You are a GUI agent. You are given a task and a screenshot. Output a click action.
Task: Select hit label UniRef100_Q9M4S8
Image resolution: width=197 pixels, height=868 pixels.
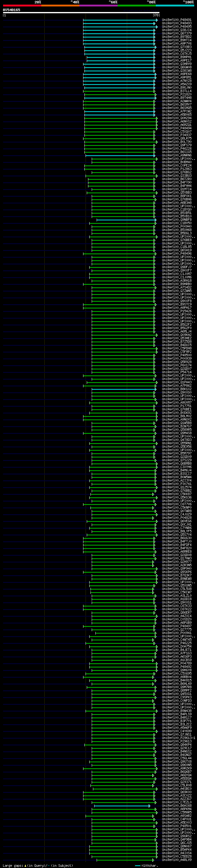(x=177, y=433)
